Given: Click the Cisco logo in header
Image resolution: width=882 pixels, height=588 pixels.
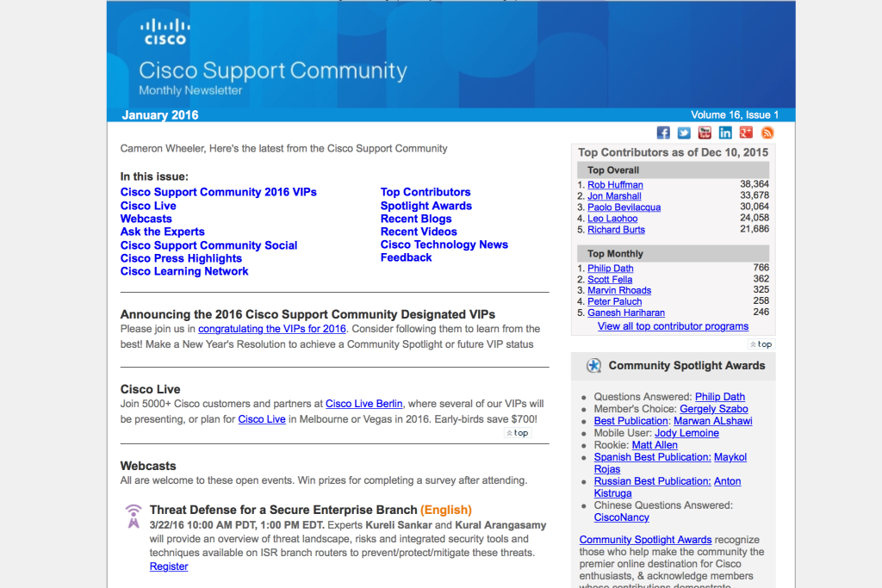Looking at the screenshot, I should (x=164, y=32).
